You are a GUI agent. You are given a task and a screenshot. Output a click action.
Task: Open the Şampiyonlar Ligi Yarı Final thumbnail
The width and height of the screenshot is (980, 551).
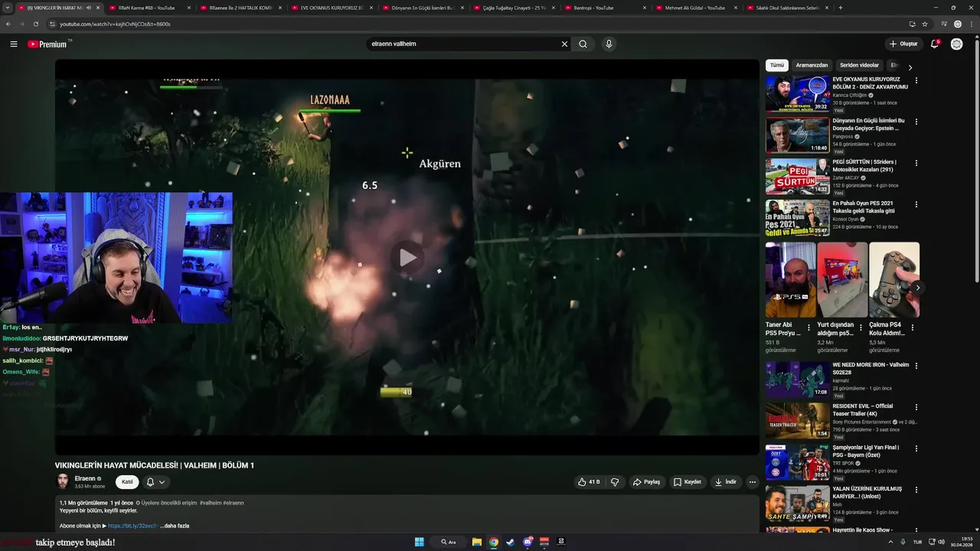pos(797,462)
